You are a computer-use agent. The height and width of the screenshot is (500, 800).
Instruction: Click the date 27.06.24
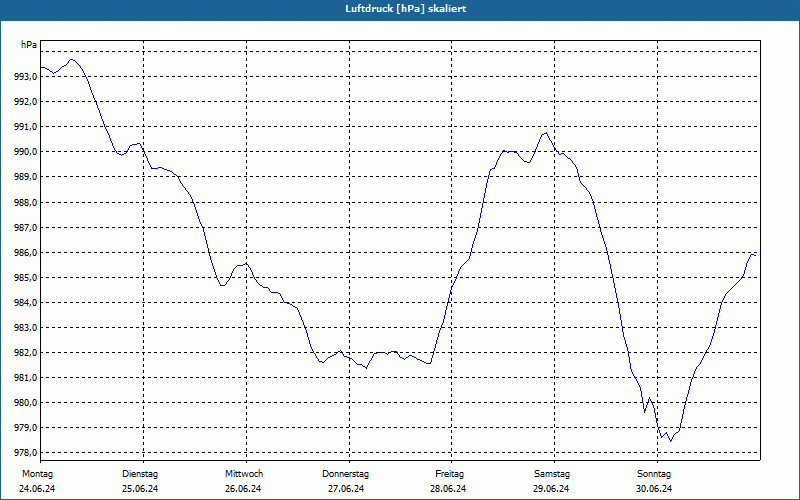[346, 489]
